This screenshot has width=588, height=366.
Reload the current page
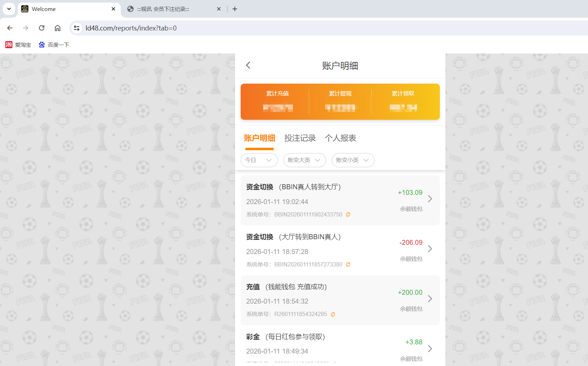[41, 28]
